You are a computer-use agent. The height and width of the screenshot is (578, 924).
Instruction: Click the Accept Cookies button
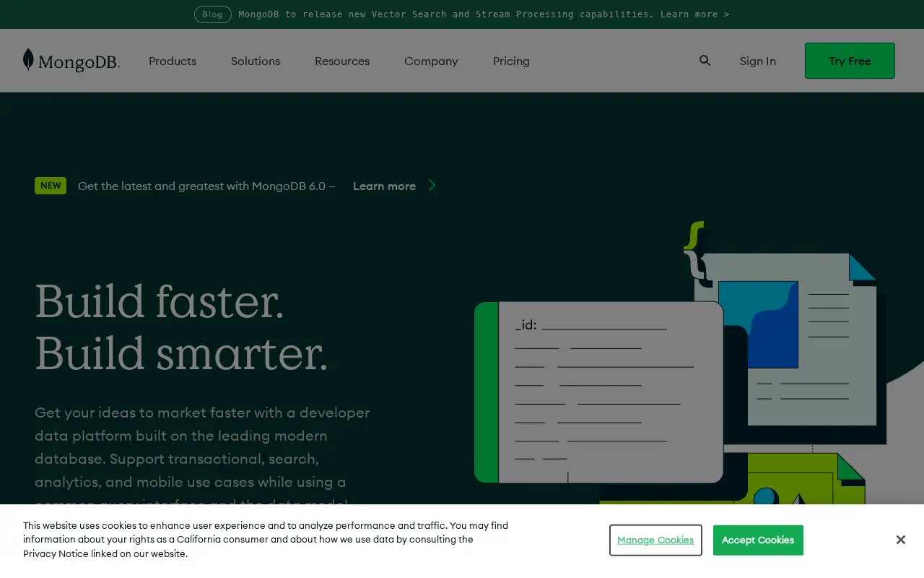click(x=758, y=540)
